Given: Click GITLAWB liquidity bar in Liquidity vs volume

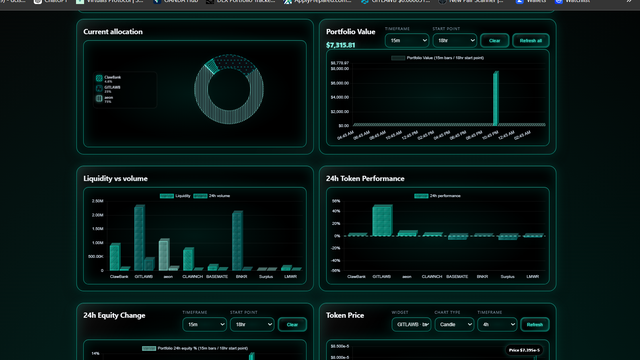Looking at the screenshot, I should point(139,238).
